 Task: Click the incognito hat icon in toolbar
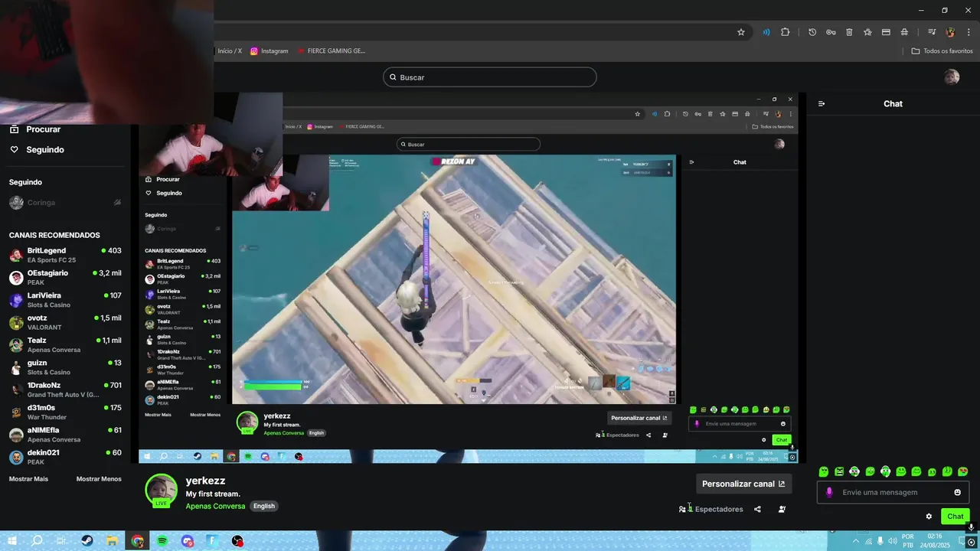904,32
